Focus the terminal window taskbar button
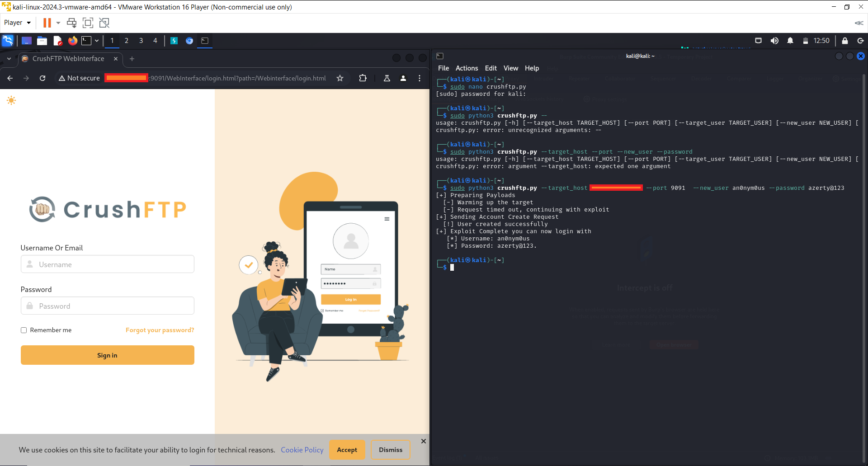 click(205, 41)
